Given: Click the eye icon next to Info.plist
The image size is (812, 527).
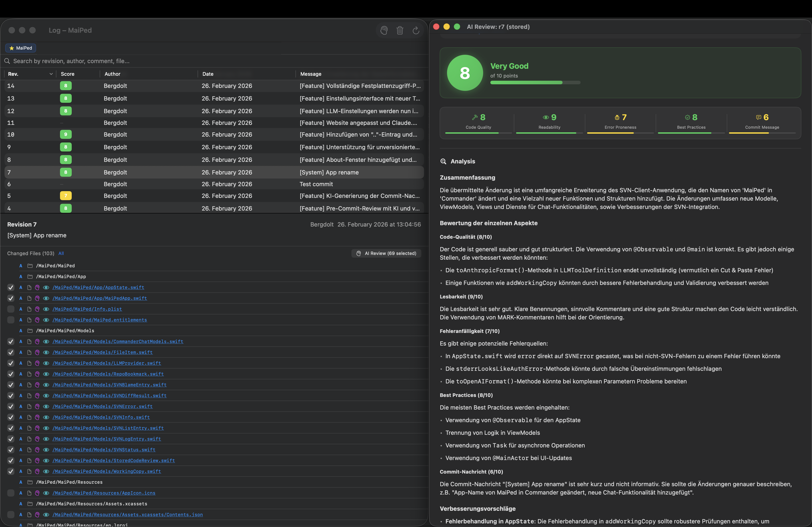Looking at the screenshot, I should click(46, 309).
